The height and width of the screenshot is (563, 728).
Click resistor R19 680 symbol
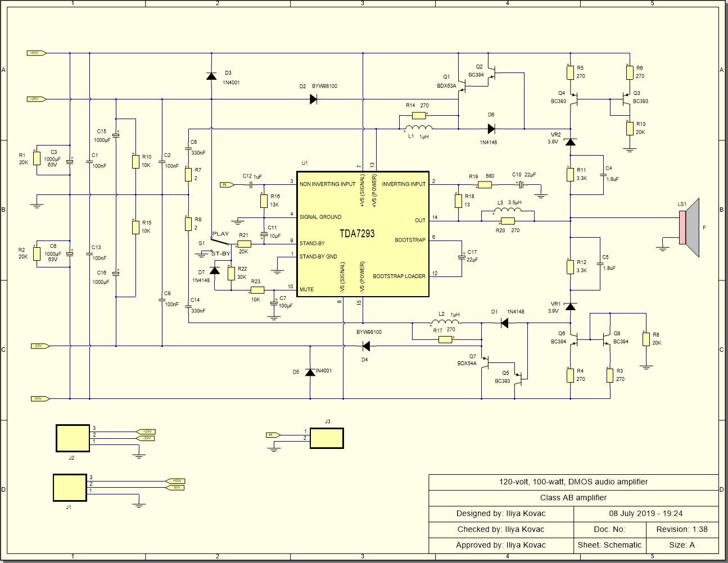coord(485,184)
